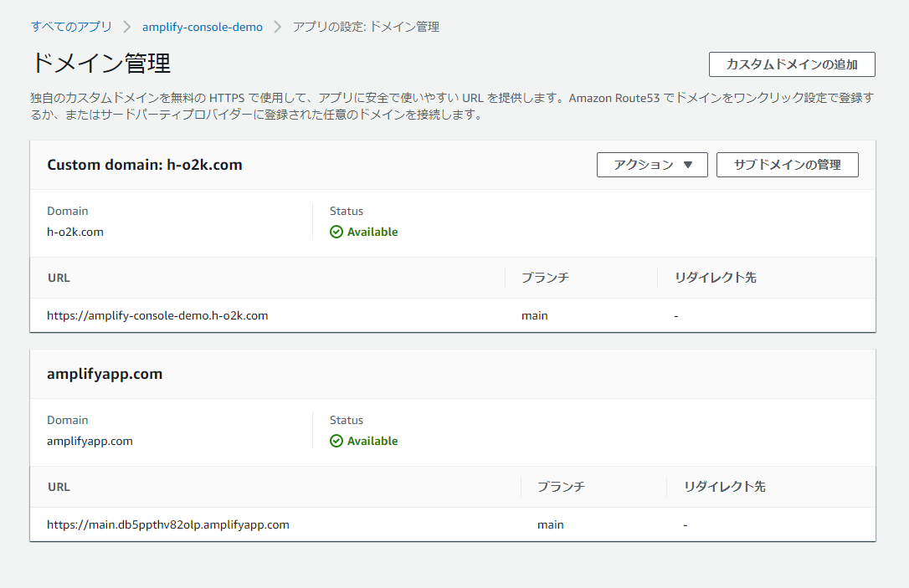Click breadcrumb text アプリの設定: ドメイン管理
The height and width of the screenshot is (588, 909).
(x=366, y=27)
